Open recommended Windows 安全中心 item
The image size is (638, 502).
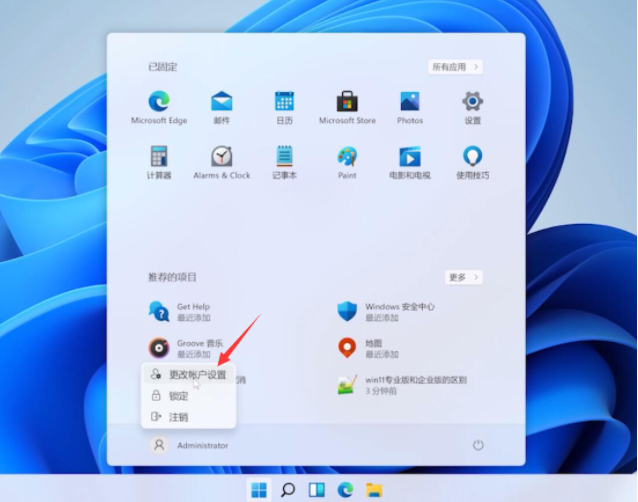[x=398, y=311]
